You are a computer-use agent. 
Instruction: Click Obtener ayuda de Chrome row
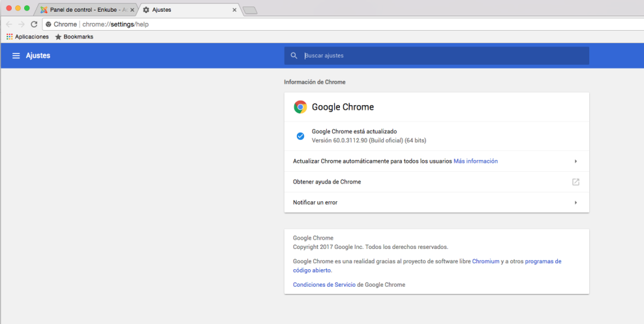click(x=437, y=182)
